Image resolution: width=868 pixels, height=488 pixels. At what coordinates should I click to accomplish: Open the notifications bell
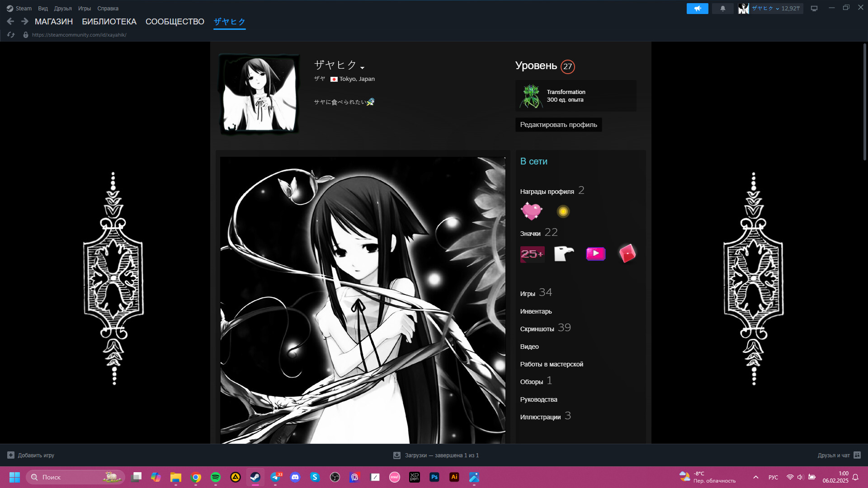pos(722,9)
